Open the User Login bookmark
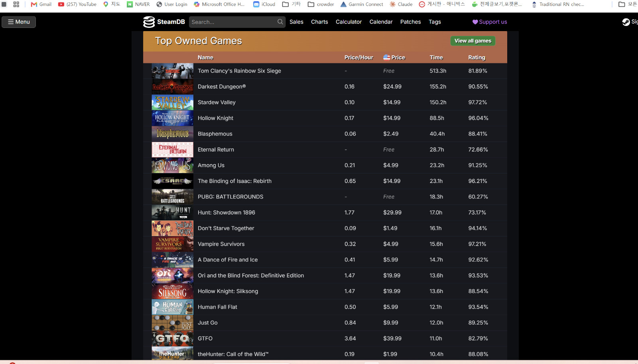 (x=172, y=4)
